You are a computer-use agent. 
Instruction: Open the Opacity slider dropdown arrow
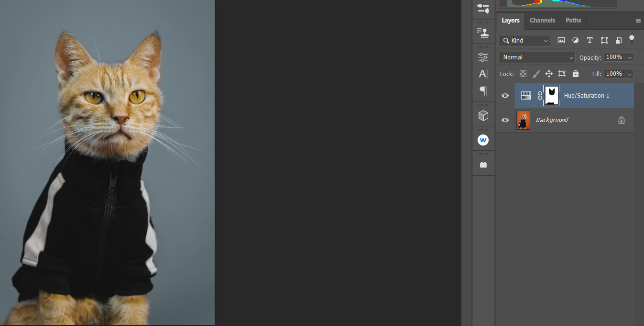[x=630, y=57]
